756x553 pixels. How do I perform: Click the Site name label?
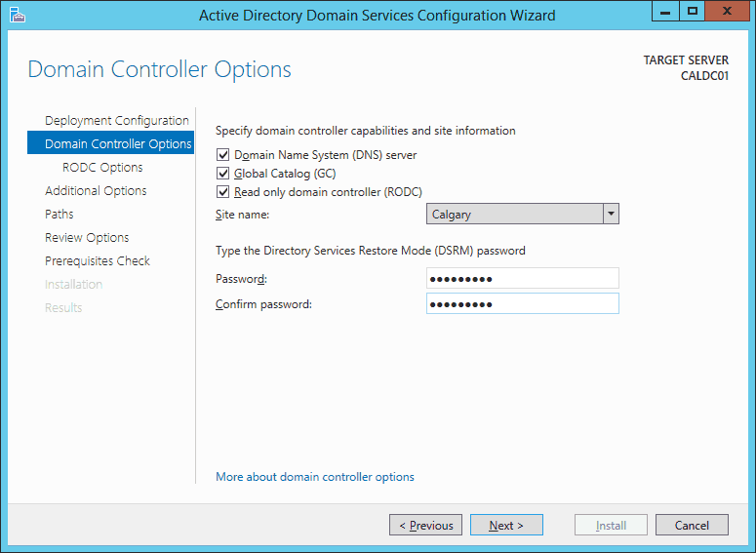[x=242, y=215]
